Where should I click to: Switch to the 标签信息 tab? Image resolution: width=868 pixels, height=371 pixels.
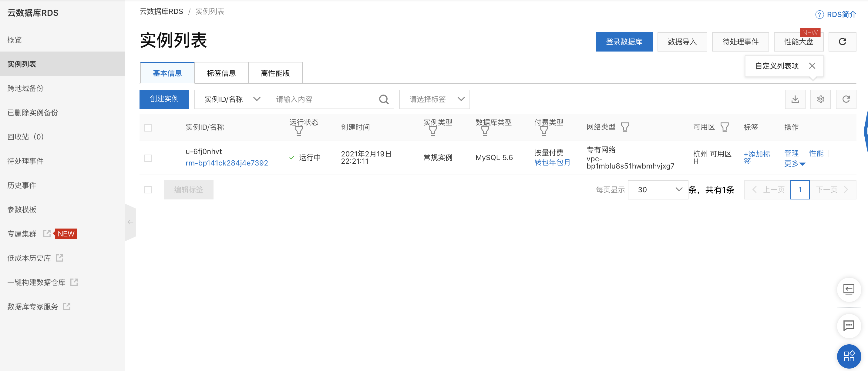tap(221, 73)
